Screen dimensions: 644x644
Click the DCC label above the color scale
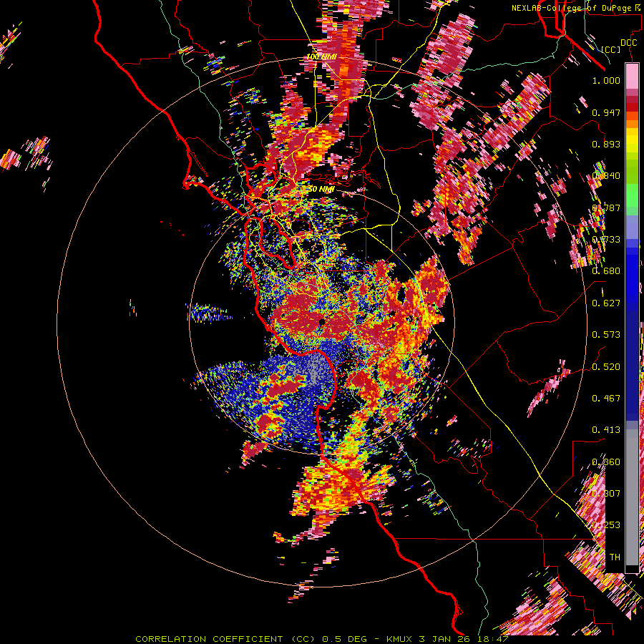pos(628,43)
